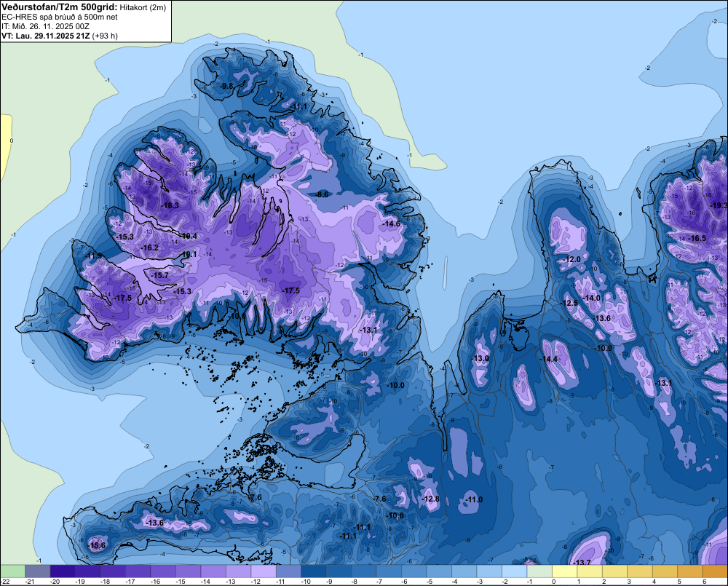Click the -19.3 temperature value
The height and width of the screenshot is (586, 728).
click(x=719, y=205)
